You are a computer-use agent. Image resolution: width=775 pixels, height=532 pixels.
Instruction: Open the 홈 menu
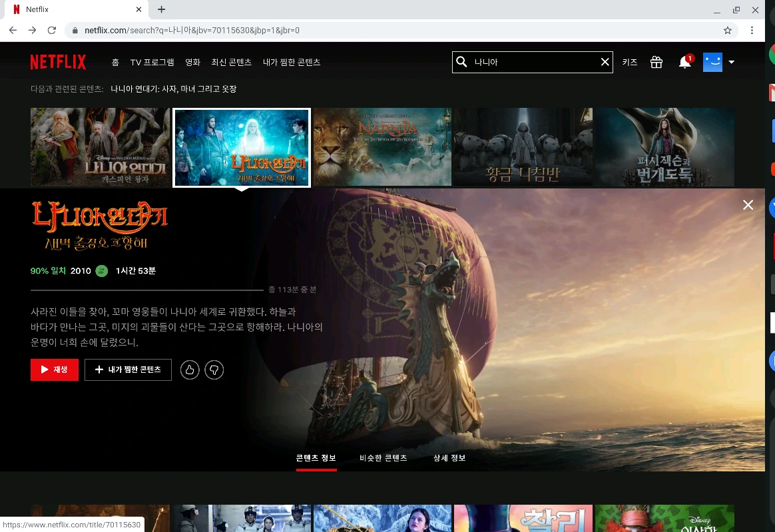[x=115, y=63]
